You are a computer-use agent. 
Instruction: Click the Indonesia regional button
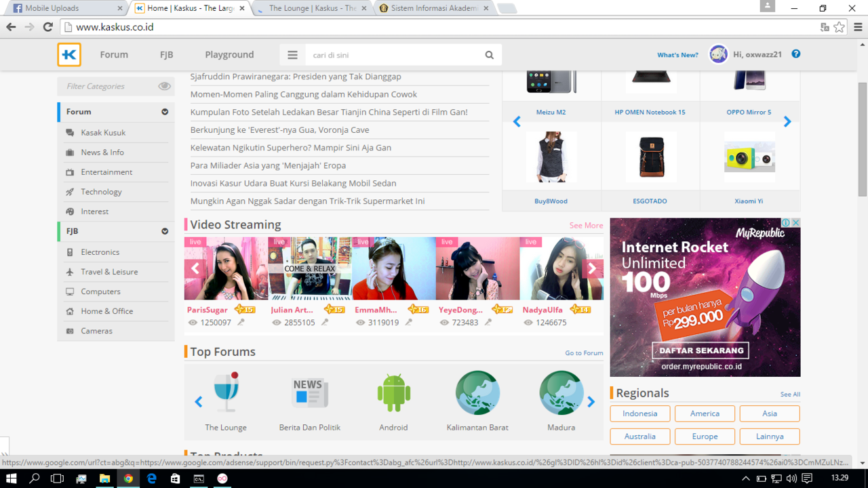coord(640,413)
